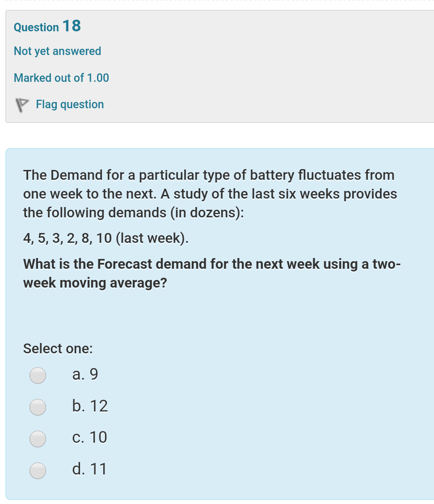Click the 'Not yet answered' status text

tap(57, 51)
